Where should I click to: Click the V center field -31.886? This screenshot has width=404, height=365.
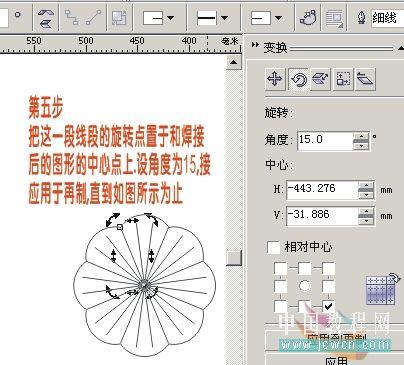pos(322,216)
